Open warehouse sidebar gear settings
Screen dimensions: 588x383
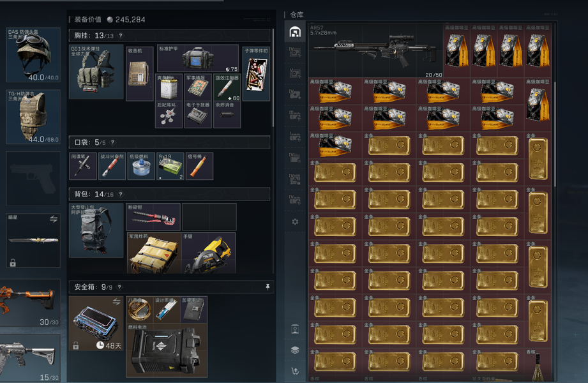click(x=295, y=222)
